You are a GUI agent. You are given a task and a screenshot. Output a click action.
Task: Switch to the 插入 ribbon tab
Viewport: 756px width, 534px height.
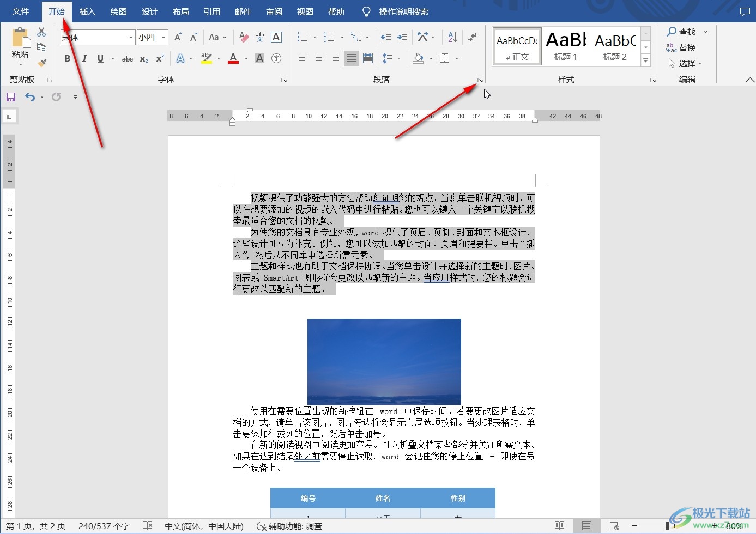point(87,11)
